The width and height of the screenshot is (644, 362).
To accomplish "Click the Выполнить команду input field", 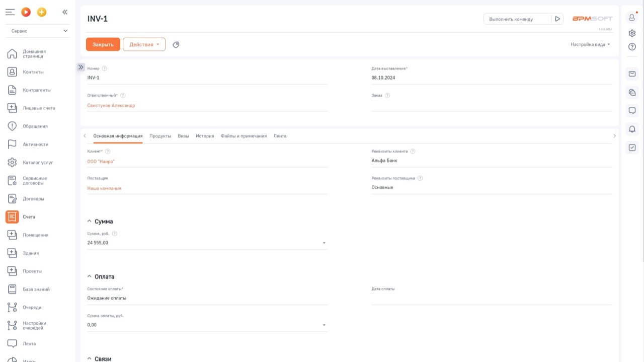I will click(x=517, y=19).
